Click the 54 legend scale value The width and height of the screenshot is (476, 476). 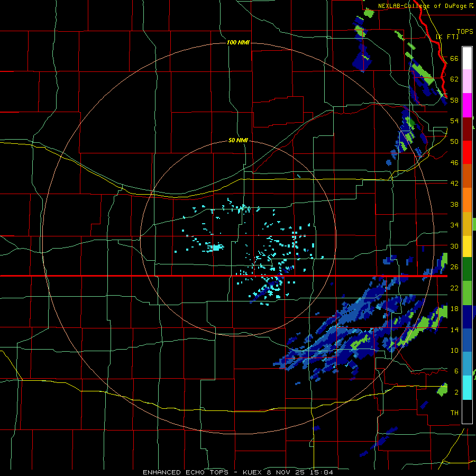[454, 121]
